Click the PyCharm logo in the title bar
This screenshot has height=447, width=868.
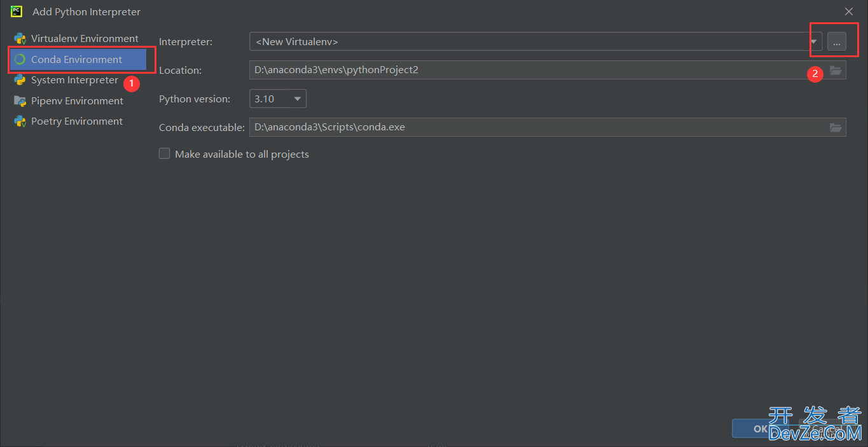17,11
